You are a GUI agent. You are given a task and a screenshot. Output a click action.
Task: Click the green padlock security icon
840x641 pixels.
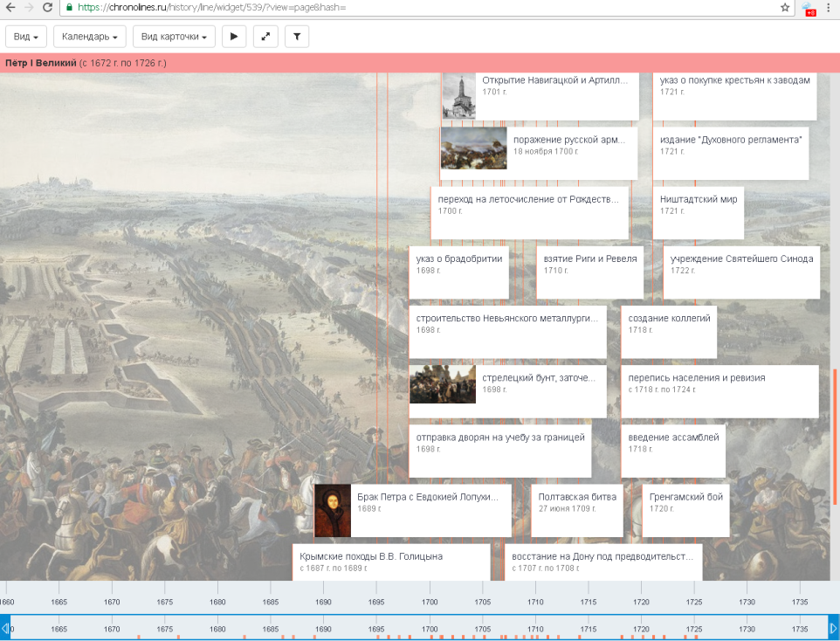[x=69, y=8]
